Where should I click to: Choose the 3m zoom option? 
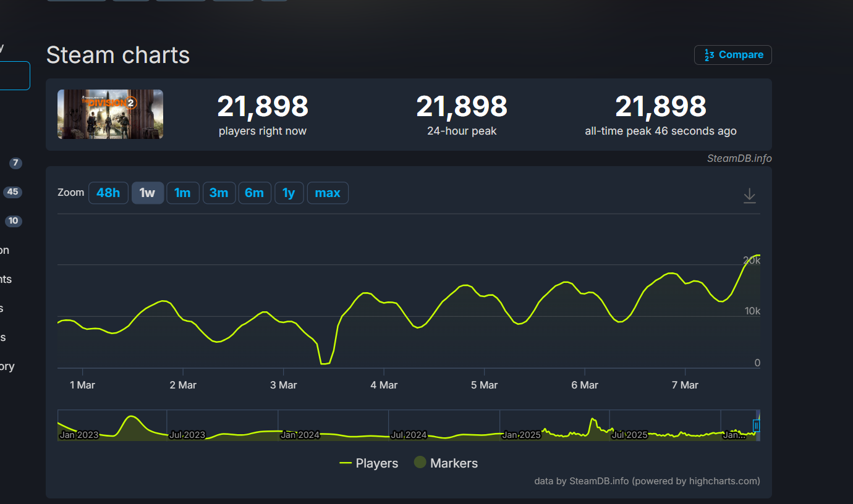click(x=219, y=193)
